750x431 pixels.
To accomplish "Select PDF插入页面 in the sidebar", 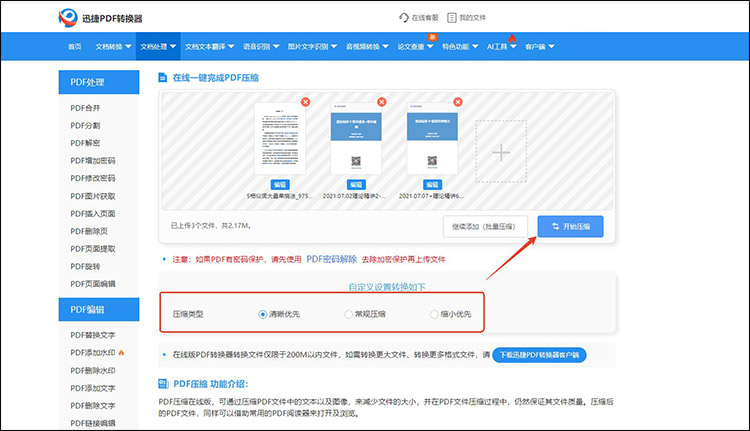I will coord(93,214).
